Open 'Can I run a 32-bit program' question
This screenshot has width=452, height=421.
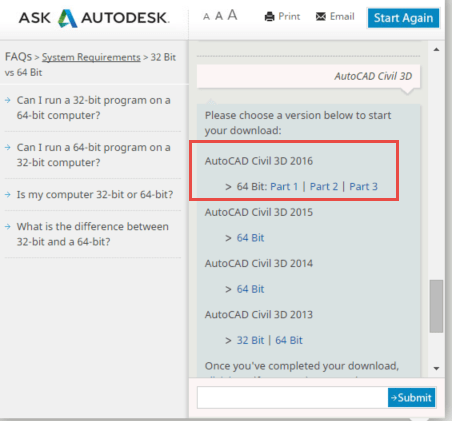93,108
